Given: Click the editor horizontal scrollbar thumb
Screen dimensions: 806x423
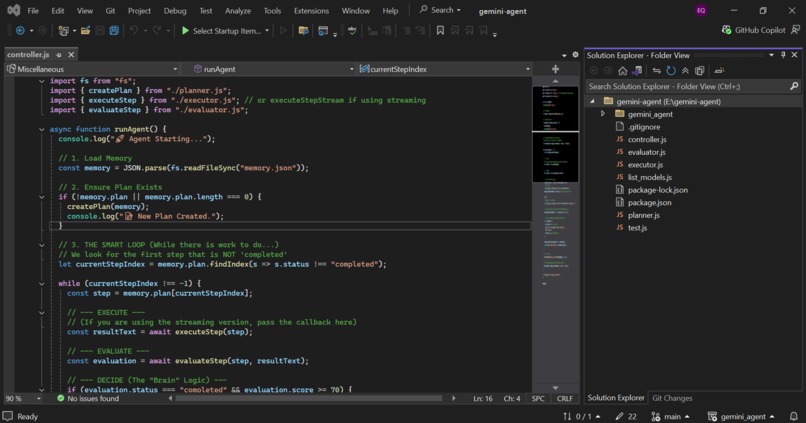Looking at the screenshot, I should (x=308, y=398).
